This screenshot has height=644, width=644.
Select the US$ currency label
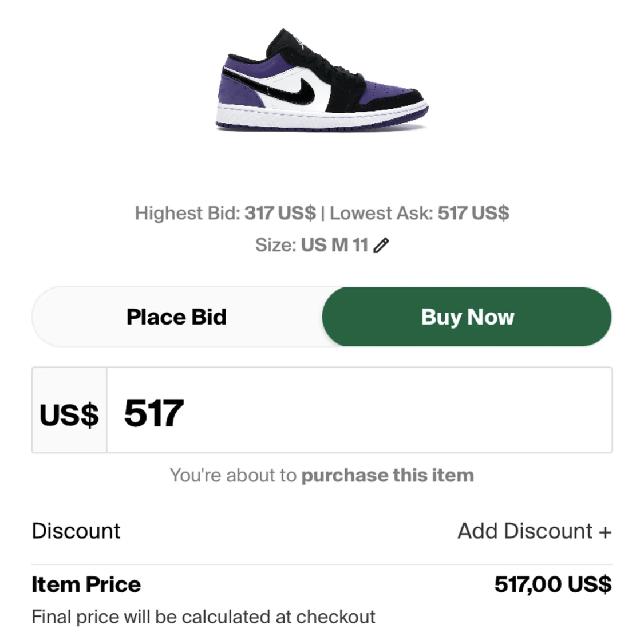tap(69, 413)
